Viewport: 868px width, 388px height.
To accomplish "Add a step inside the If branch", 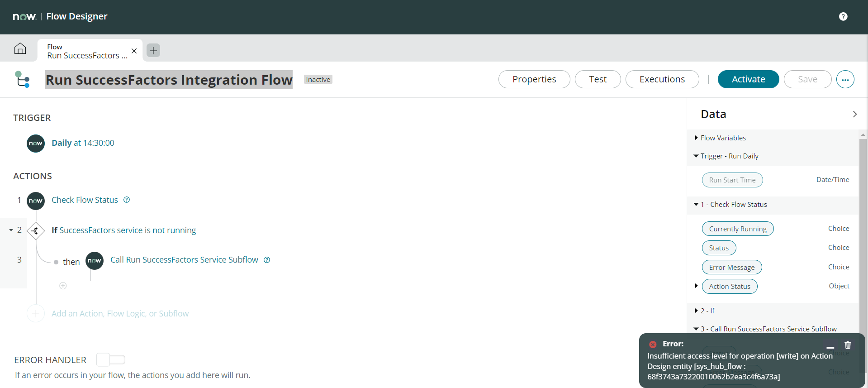I will pos(63,286).
